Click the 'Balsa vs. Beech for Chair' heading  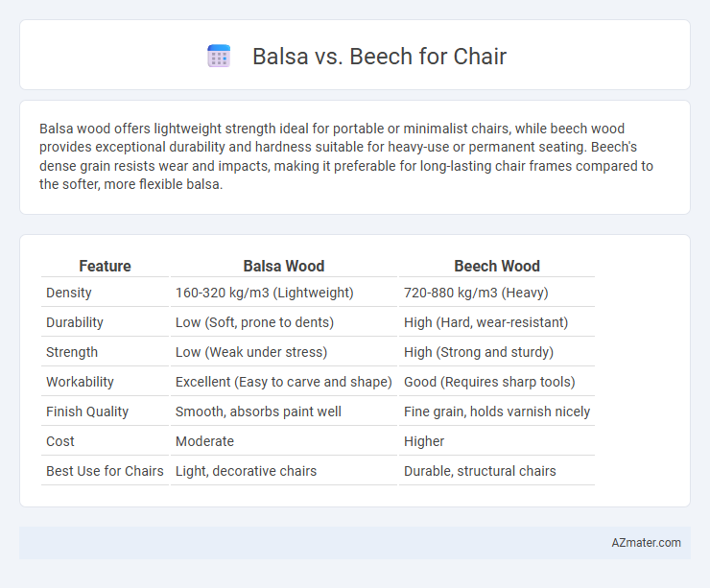[x=379, y=57]
